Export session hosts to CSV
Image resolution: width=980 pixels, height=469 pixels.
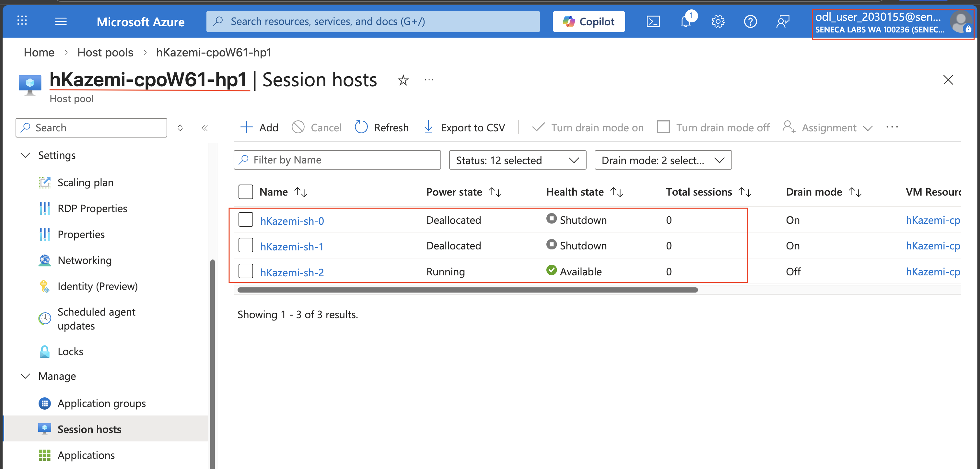click(464, 127)
